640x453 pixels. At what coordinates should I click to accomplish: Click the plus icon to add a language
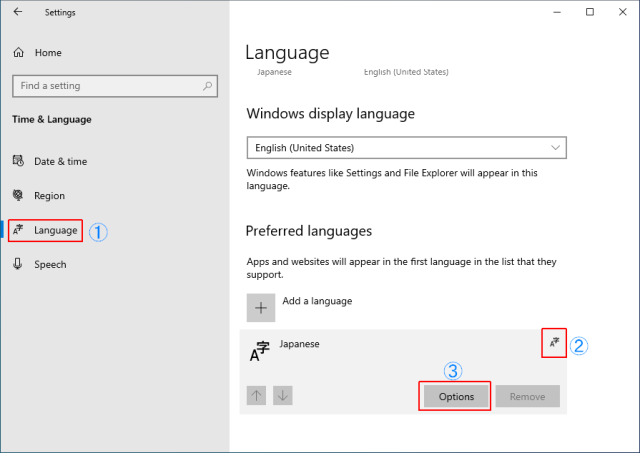(259, 307)
